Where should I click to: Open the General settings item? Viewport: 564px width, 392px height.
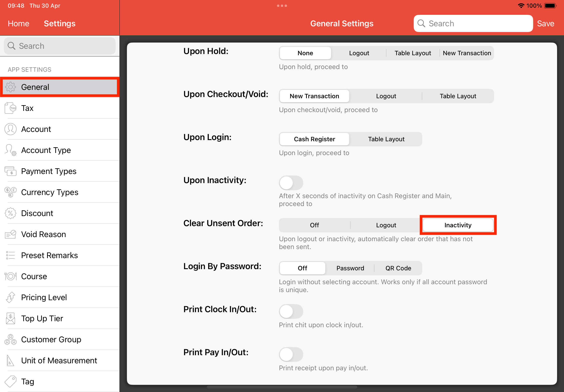click(60, 87)
